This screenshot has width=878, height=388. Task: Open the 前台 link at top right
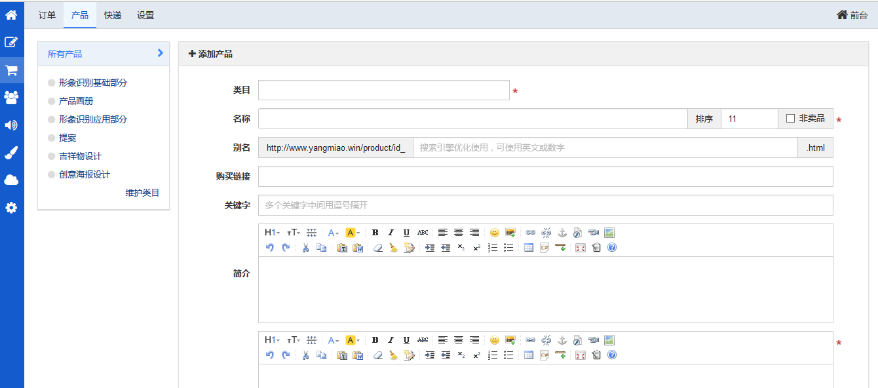point(852,15)
